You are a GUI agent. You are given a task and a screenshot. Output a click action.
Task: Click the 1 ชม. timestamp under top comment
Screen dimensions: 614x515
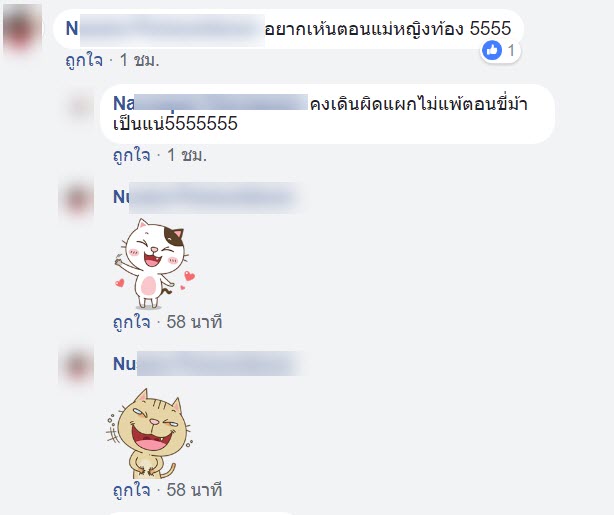139,60
